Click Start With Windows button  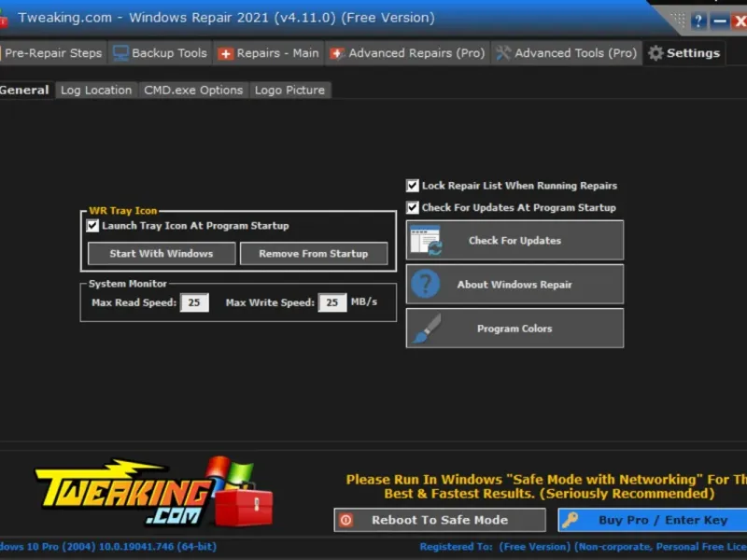(x=162, y=253)
